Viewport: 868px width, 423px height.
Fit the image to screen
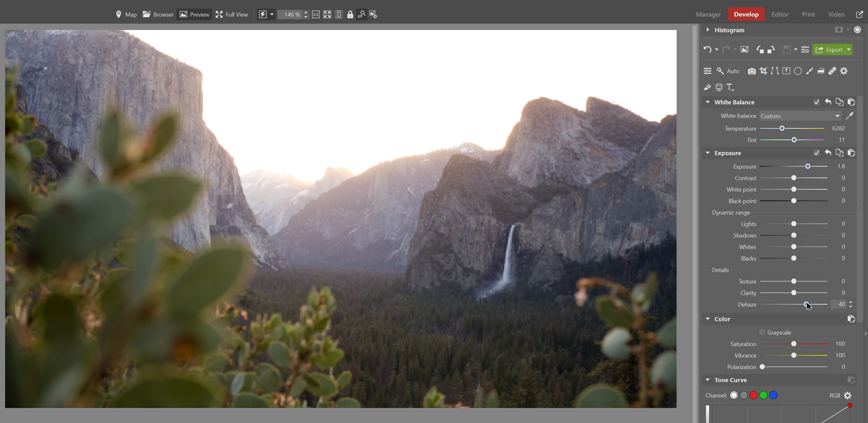point(327,14)
